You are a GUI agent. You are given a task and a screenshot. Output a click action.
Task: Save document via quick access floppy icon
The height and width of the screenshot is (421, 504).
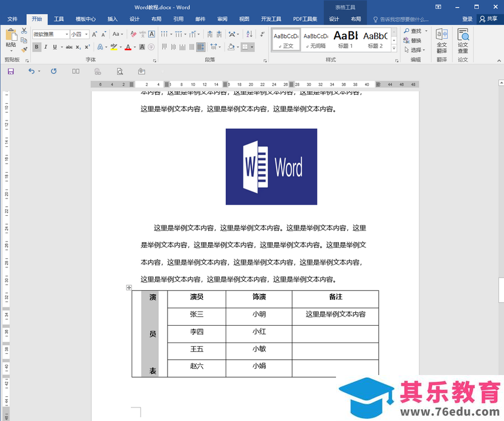point(11,71)
